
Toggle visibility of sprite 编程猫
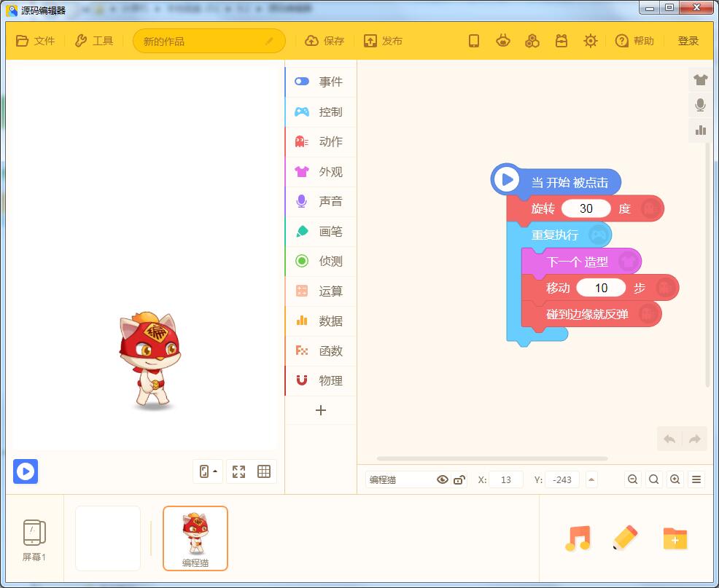coord(443,479)
